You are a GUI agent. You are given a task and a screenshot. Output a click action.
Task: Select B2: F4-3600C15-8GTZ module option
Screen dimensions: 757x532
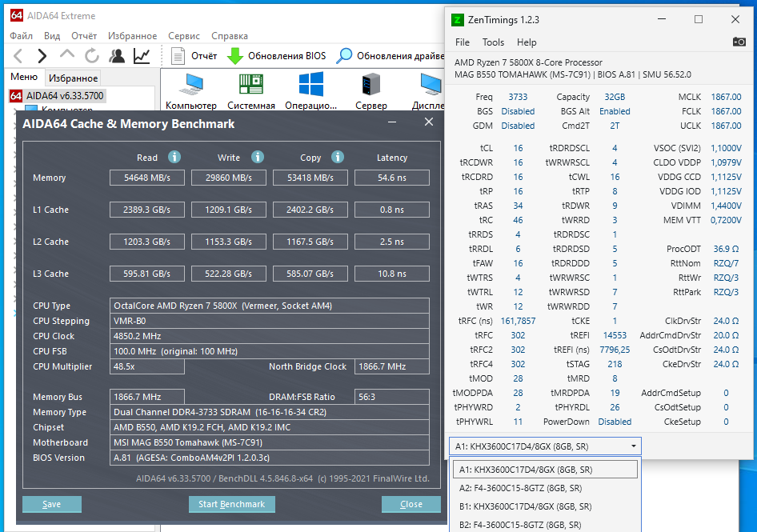coord(545,525)
